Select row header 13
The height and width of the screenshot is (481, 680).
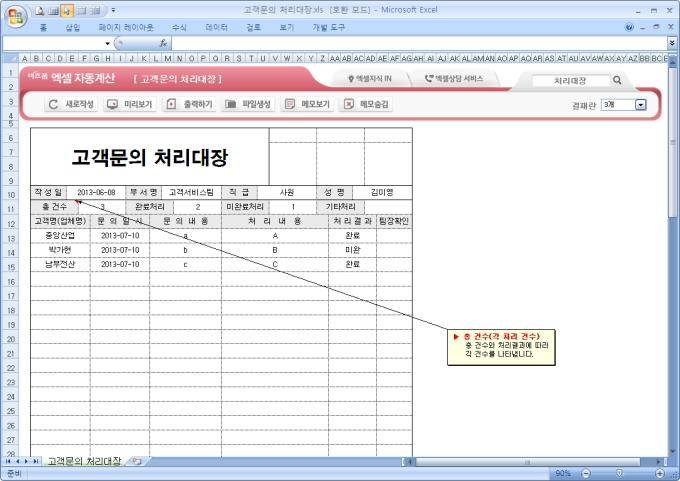pyautogui.click(x=10, y=239)
